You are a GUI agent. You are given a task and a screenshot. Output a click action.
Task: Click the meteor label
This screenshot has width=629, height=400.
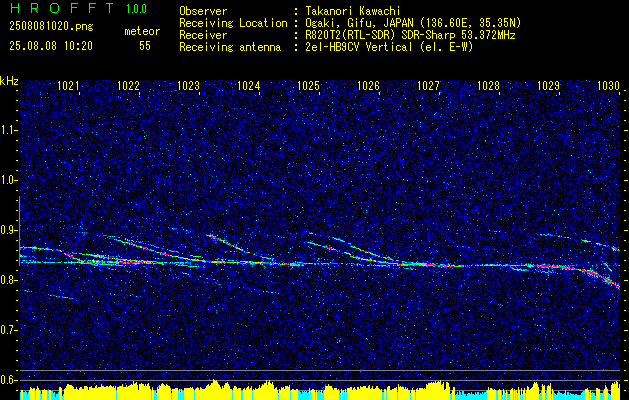[x=142, y=32]
